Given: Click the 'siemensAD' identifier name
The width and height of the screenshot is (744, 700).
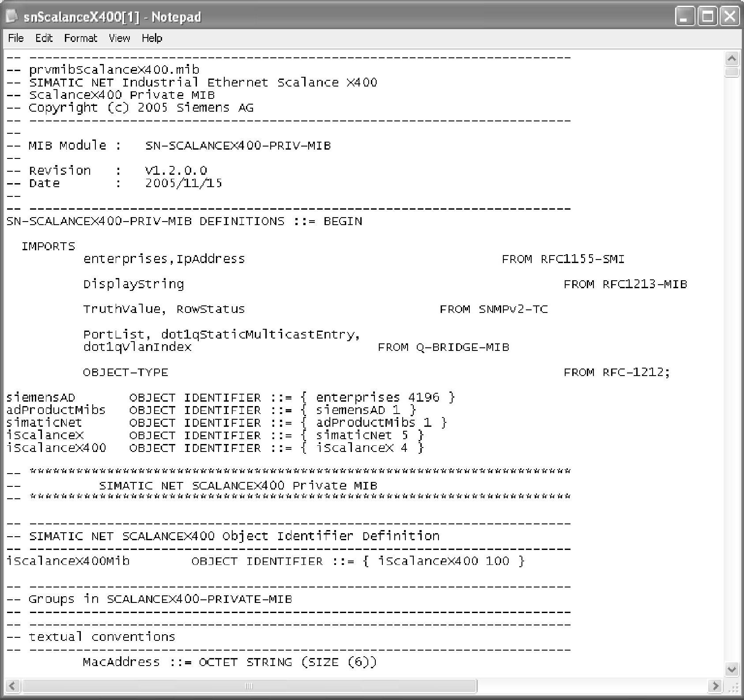Looking at the screenshot, I should (41, 398).
